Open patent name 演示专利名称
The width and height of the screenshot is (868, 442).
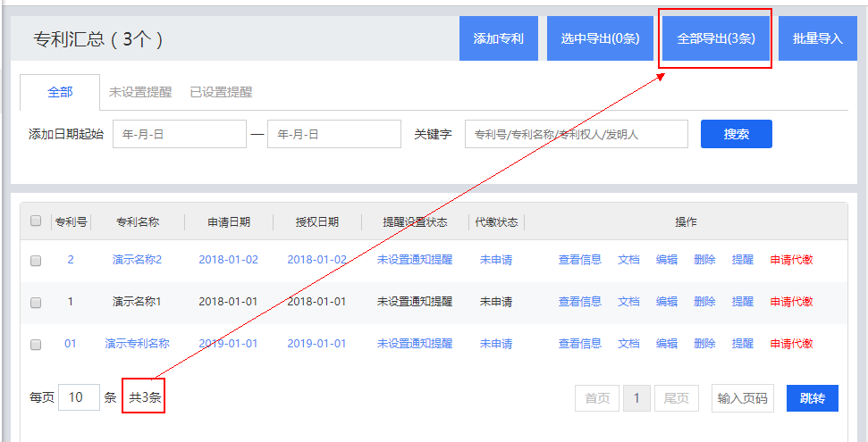pos(137,344)
